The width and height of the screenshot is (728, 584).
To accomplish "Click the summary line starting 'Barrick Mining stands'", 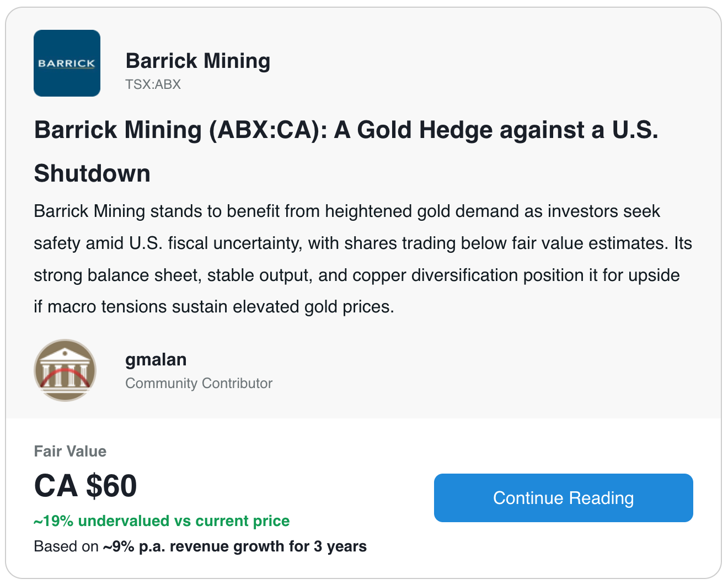I will [346, 211].
